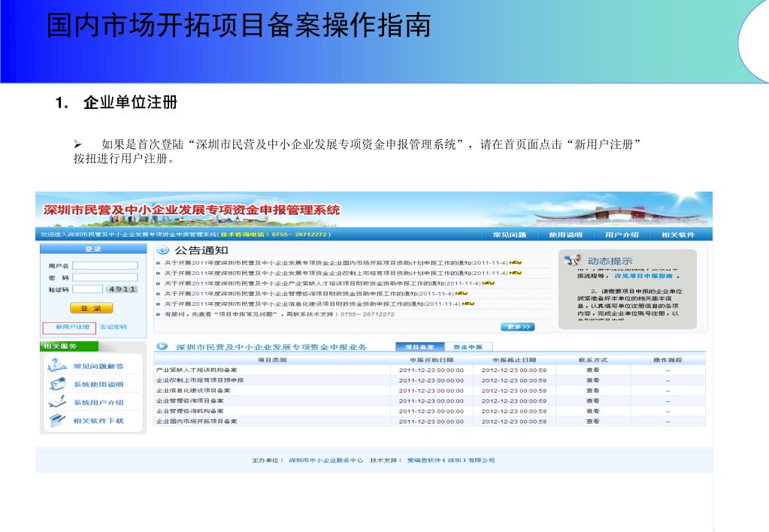Focus the 用户名 input field
The width and height of the screenshot is (769, 532).
104,266
